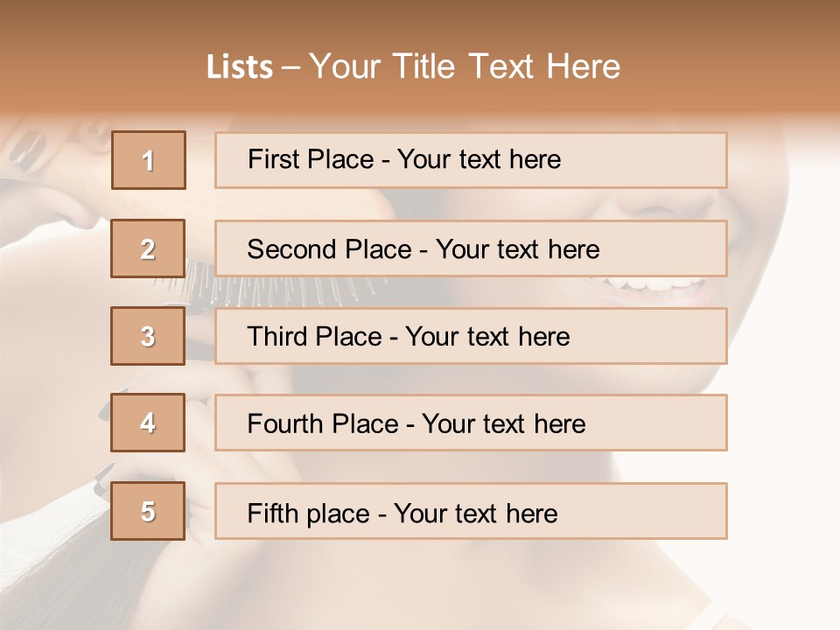Click the pointed dark nail beside box 5
Image resolution: width=840 pixels, height=630 pixels.
pos(103,479)
